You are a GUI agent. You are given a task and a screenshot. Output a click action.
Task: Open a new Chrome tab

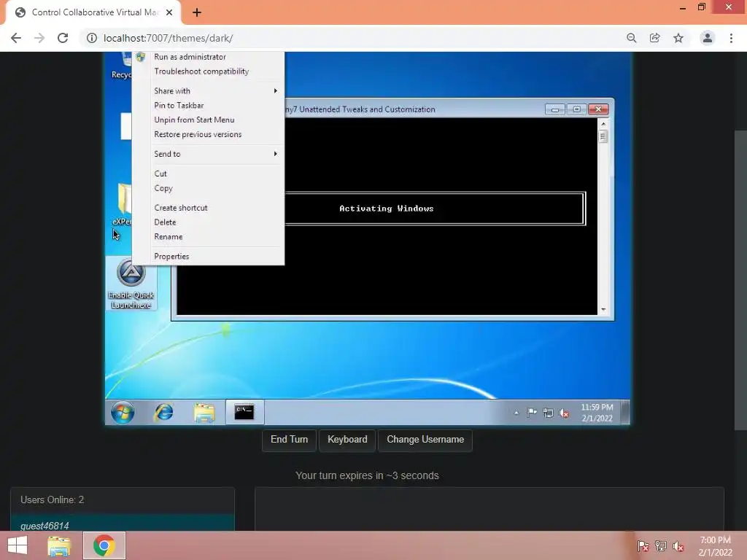pos(197,12)
